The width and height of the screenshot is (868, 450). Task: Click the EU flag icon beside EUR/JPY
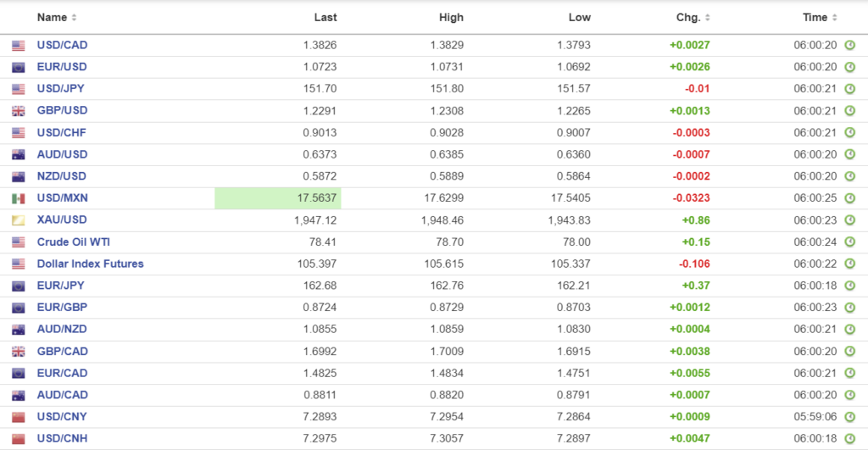coord(18,286)
